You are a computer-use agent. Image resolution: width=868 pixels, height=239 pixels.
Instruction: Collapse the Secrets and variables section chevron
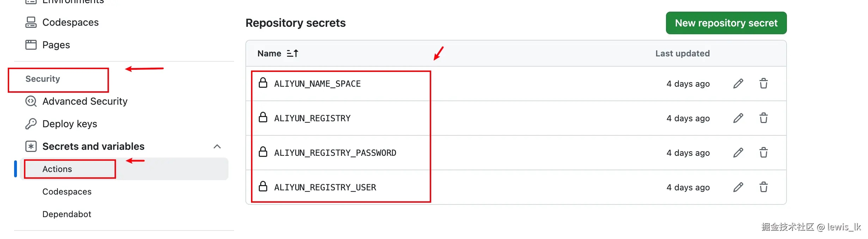(x=217, y=146)
